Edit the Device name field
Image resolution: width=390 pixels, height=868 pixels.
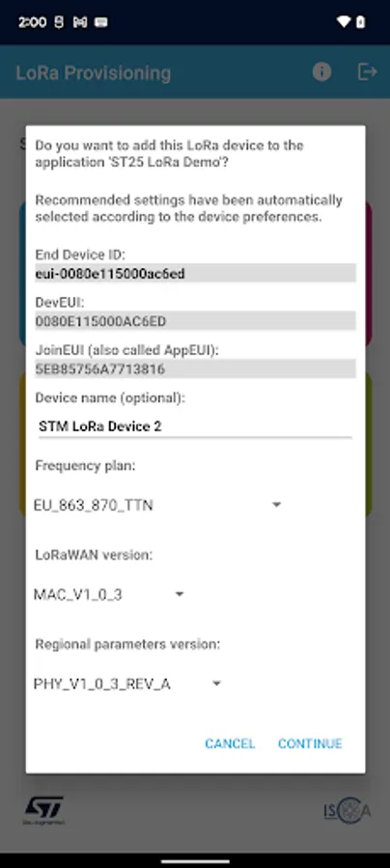pyautogui.click(x=195, y=427)
